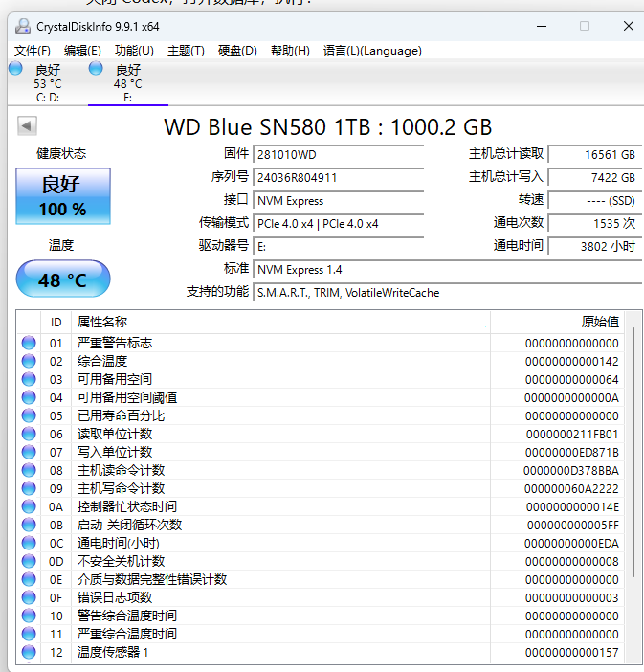Click status dot for attribute 03 可用备用空间

pyautogui.click(x=29, y=379)
